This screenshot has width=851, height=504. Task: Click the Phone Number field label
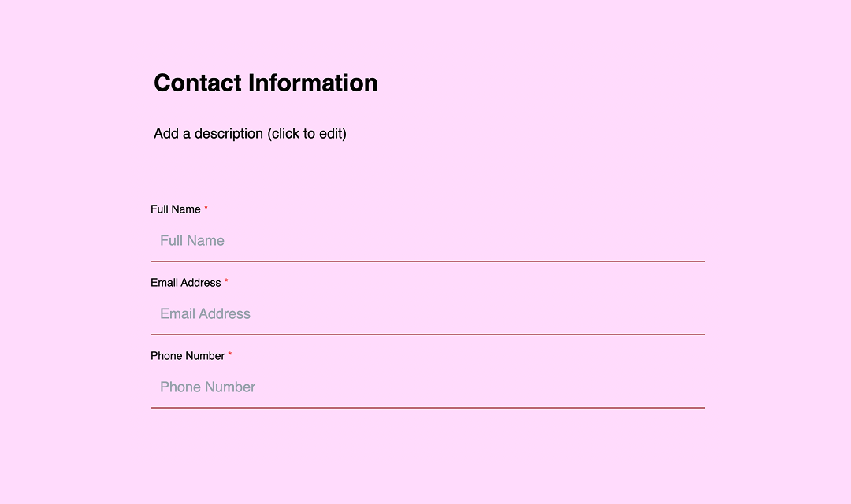[188, 356]
